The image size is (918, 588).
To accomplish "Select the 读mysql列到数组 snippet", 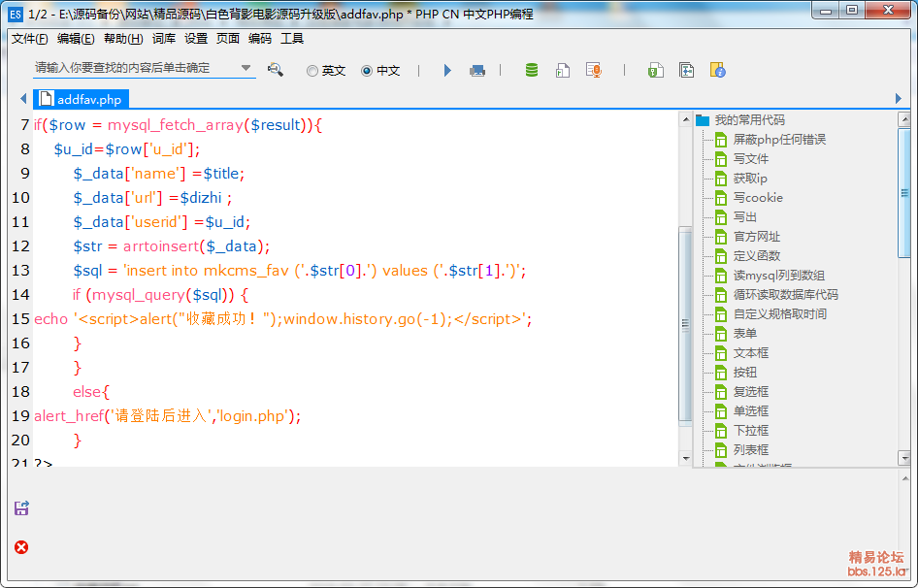I will click(x=778, y=276).
